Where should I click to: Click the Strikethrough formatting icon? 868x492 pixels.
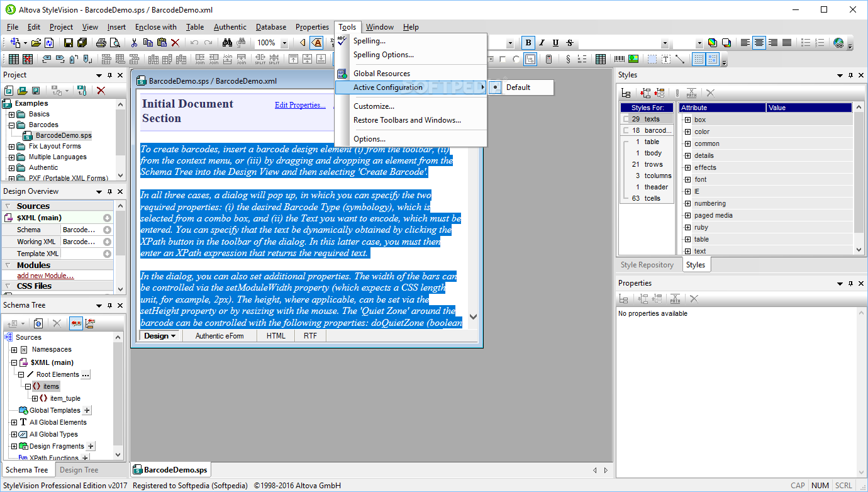[x=570, y=43]
